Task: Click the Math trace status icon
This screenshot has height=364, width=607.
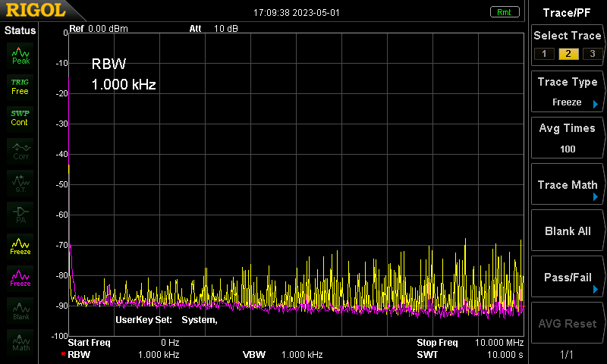Action: [x=20, y=342]
